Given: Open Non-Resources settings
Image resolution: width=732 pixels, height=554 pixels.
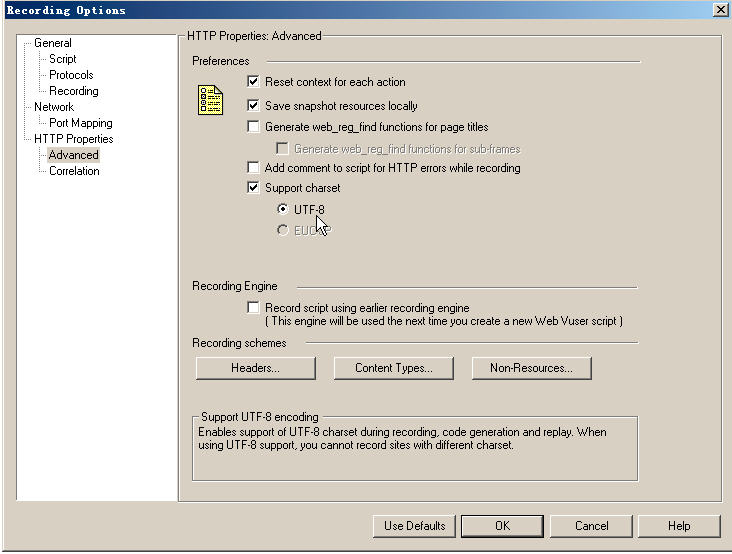Looking at the screenshot, I should point(531,368).
